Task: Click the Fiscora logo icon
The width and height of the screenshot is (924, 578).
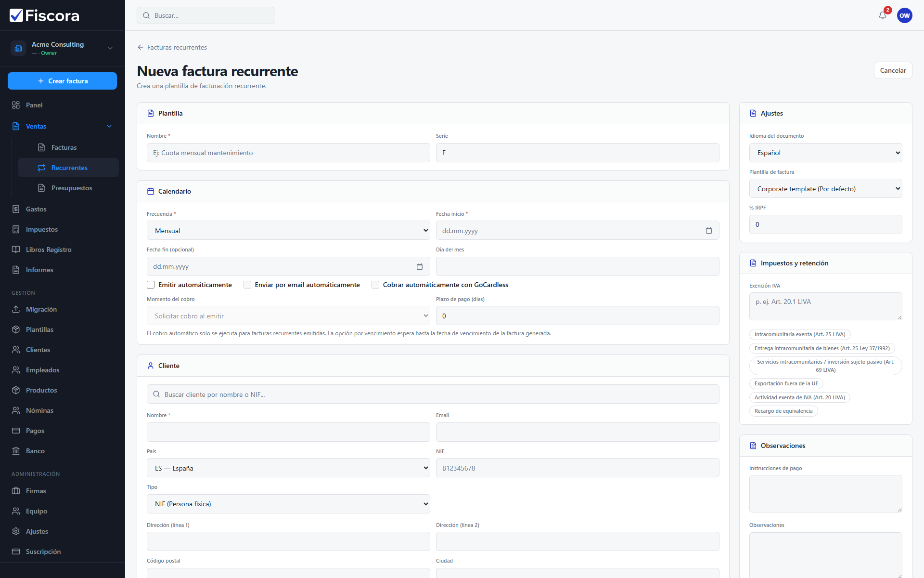Action: tap(16, 15)
